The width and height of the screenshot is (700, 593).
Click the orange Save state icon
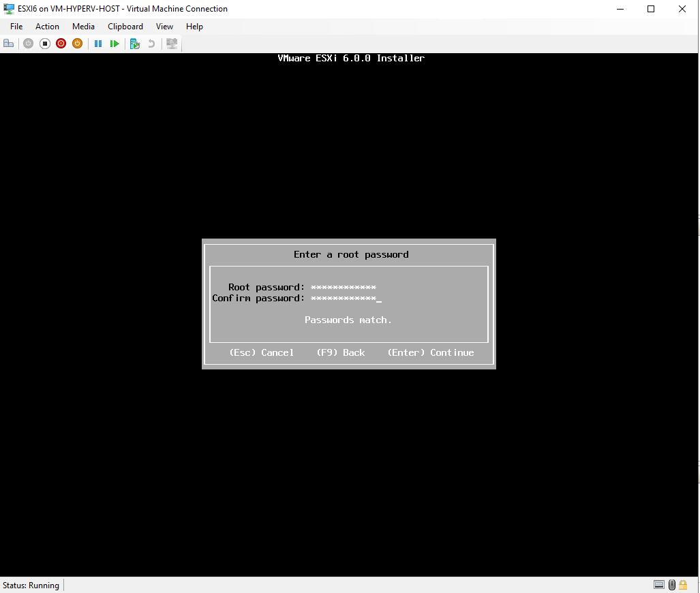pyautogui.click(x=77, y=44)
